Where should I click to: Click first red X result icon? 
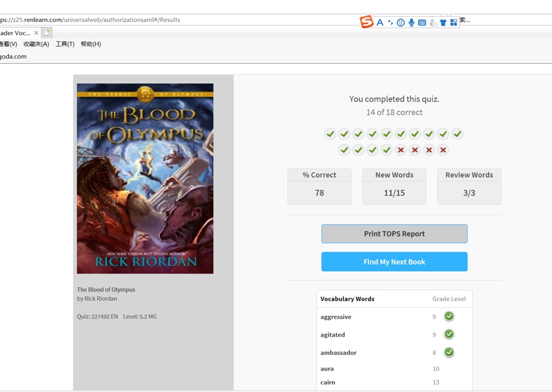tap(401, 150)
